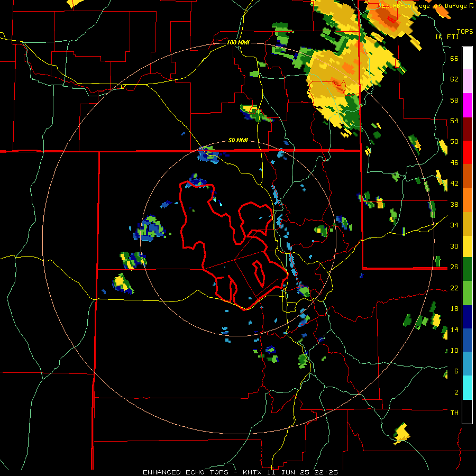Click the "2" legend value

tap(456, 392)
